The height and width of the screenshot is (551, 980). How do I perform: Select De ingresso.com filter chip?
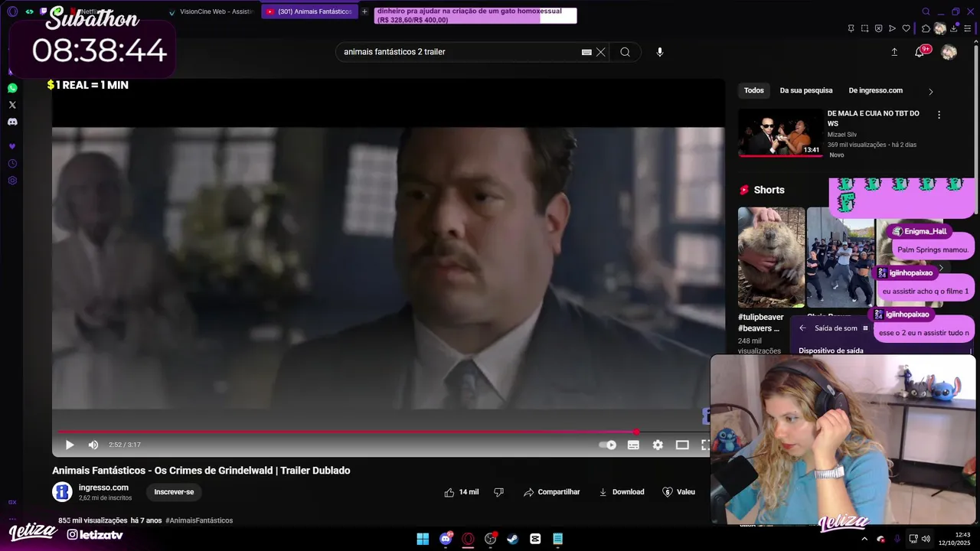pos(876,90)
